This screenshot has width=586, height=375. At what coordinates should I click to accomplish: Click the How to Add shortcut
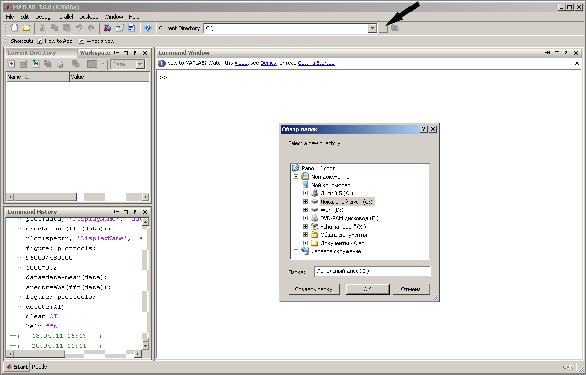pos(55,41)
